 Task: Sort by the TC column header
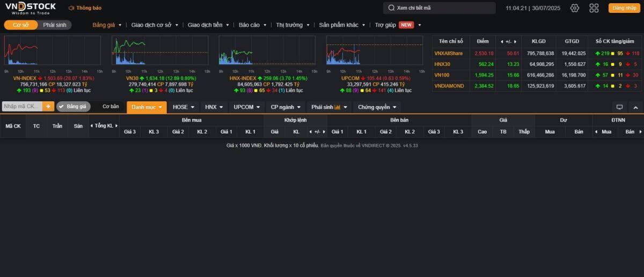click(x=36, y=126)
